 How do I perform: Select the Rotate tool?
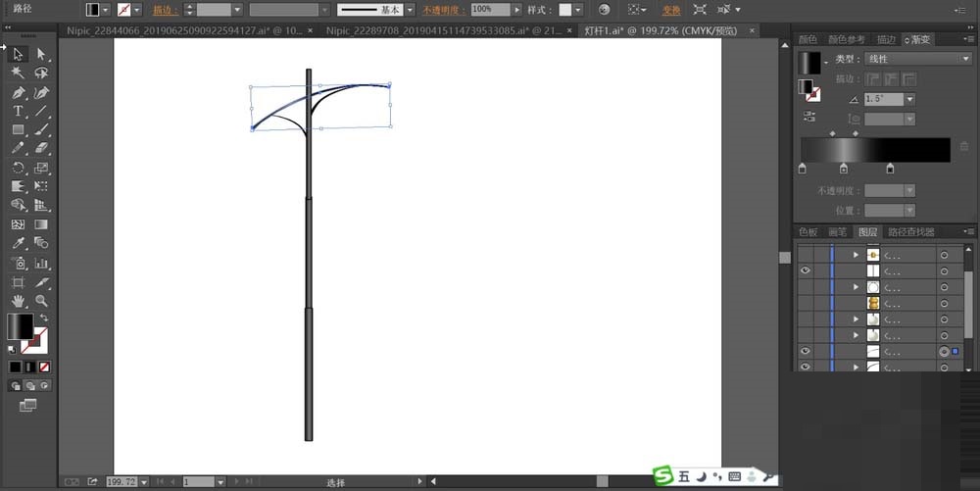pos(18,168)
